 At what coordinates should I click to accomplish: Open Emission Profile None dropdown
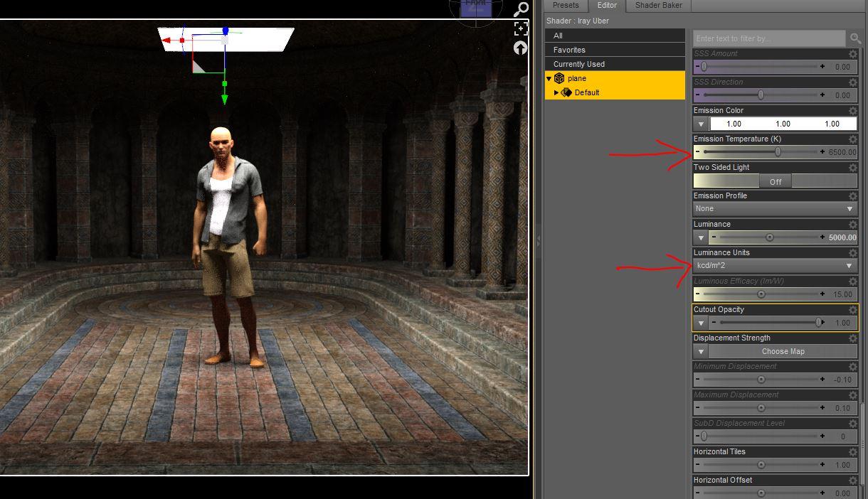[776, 209]
